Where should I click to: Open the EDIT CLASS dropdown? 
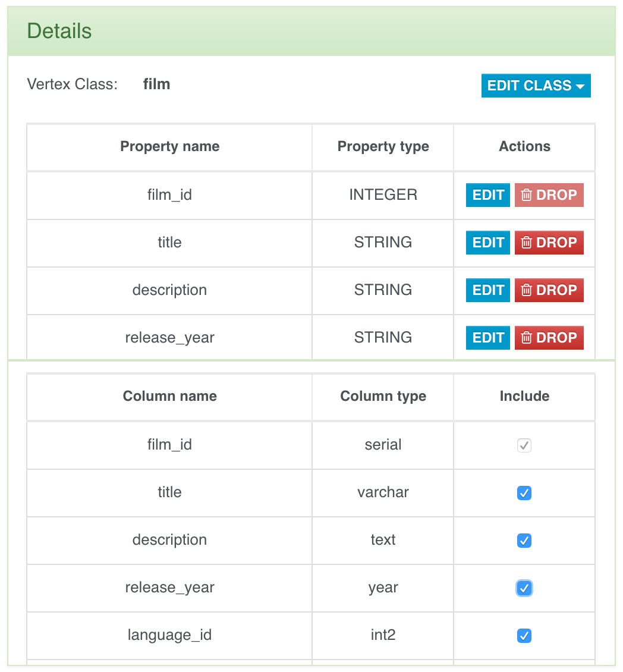[536, 86]
